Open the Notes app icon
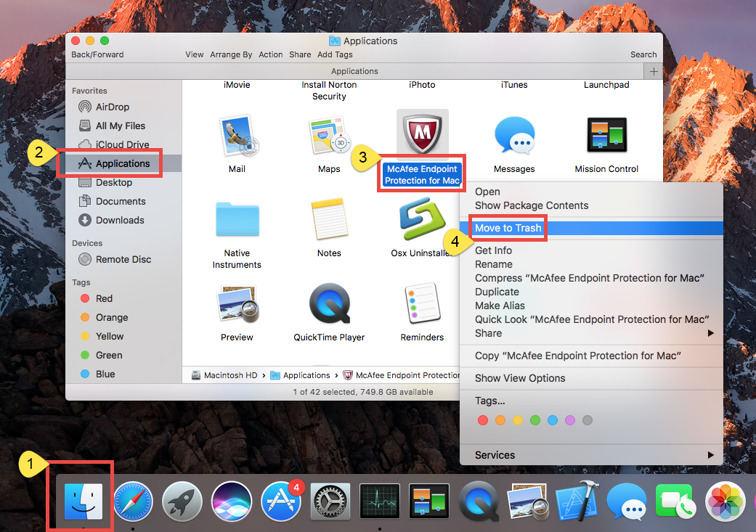 point(329,221)
